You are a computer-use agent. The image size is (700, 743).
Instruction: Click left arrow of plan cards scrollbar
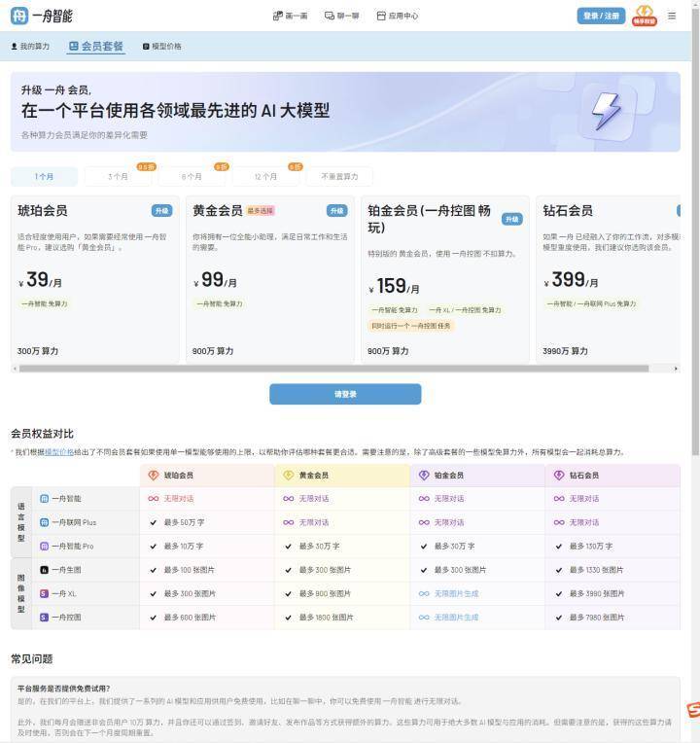(15, 369)
